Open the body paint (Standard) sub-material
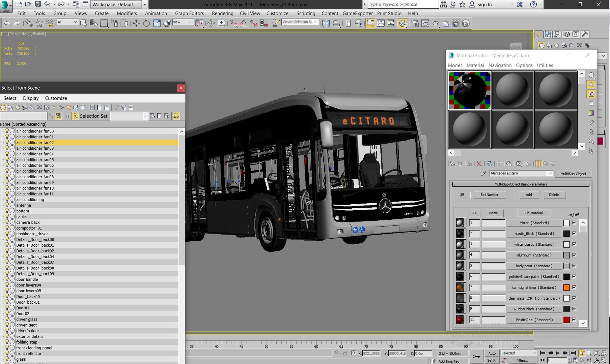Image resolution: width=610 pixels, height=364 pixels. tap(534, 266)
